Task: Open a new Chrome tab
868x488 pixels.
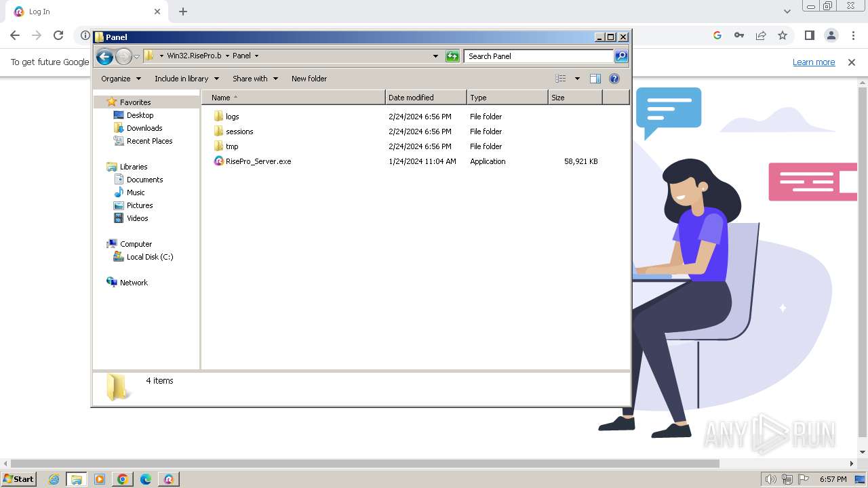Action: [x=182, y=12]
